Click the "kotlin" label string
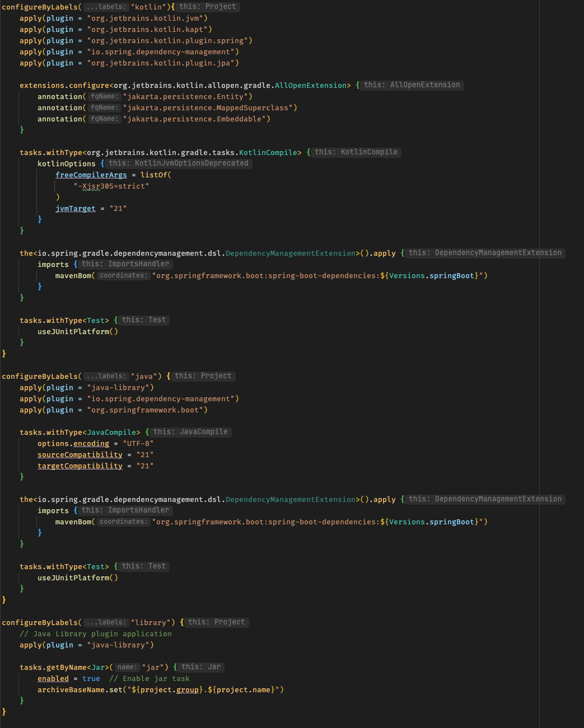The image size is (584, 728). pyautogui.click(x=149, y=7)
